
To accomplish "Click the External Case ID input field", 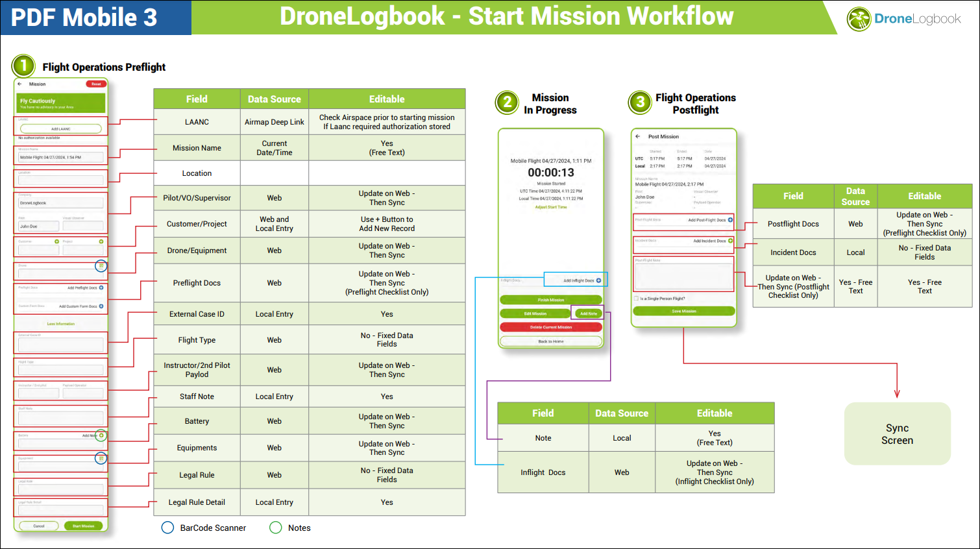I will 61,344.
